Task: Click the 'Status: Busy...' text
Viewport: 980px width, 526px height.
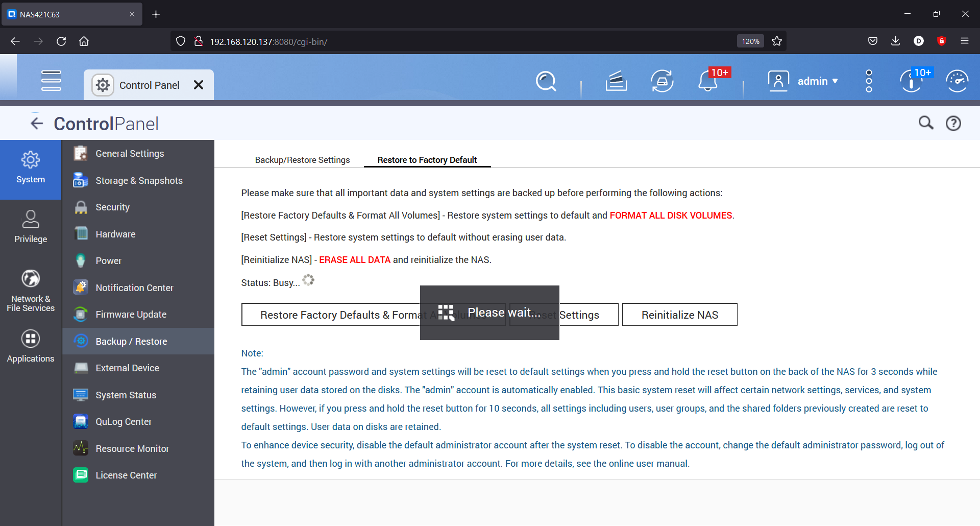Action: (x=271, y=282)
